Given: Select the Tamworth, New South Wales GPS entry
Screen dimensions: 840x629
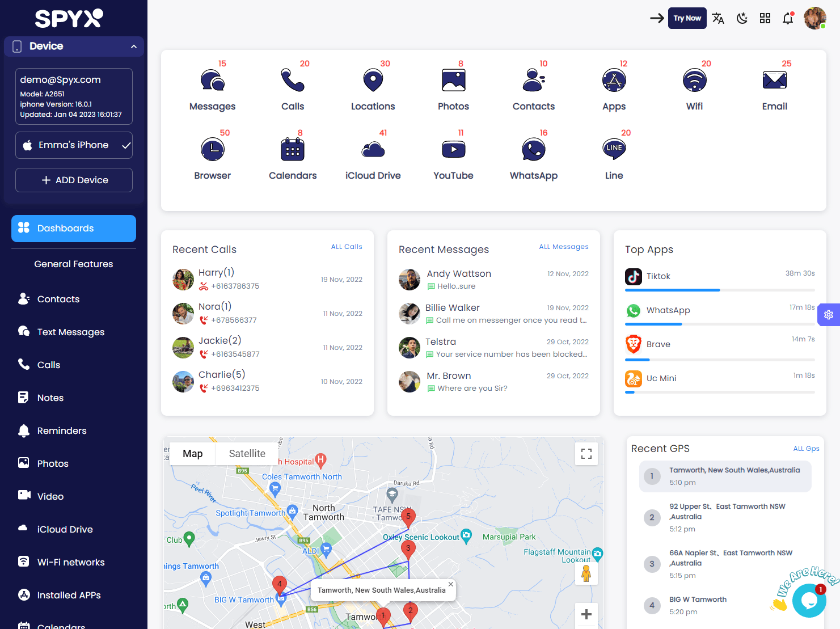Looking at the screenshot, I should (725, 476).
